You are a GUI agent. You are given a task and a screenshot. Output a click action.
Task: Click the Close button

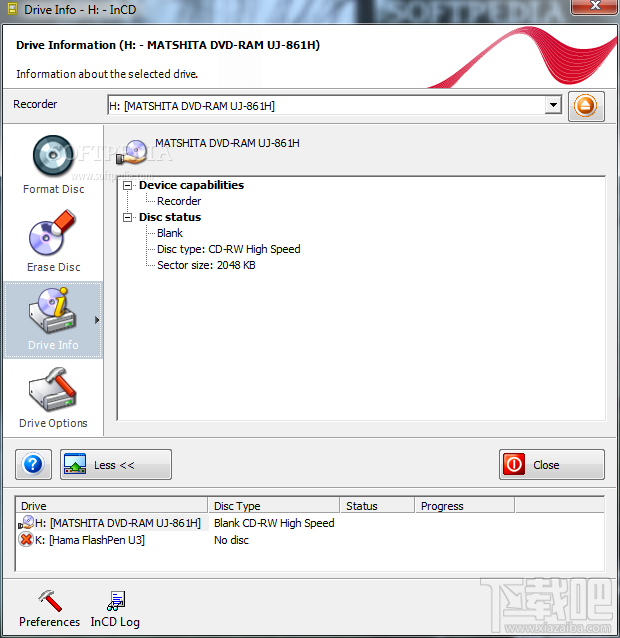coord(552,464)
